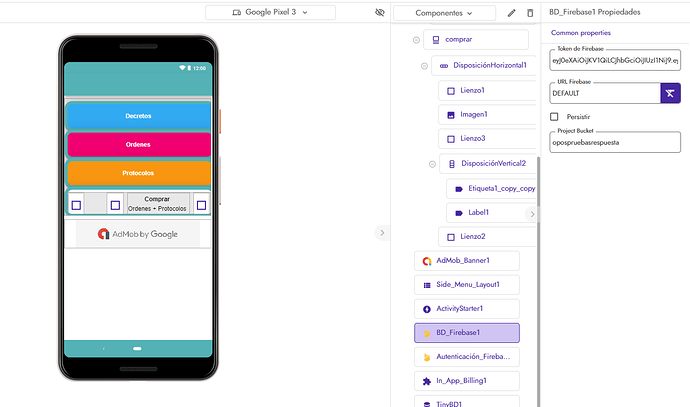The width and height of the screenshot is (690, 407).
Task: Collapse the DisposiciónVertical2 node
Action: coord(432,164)
